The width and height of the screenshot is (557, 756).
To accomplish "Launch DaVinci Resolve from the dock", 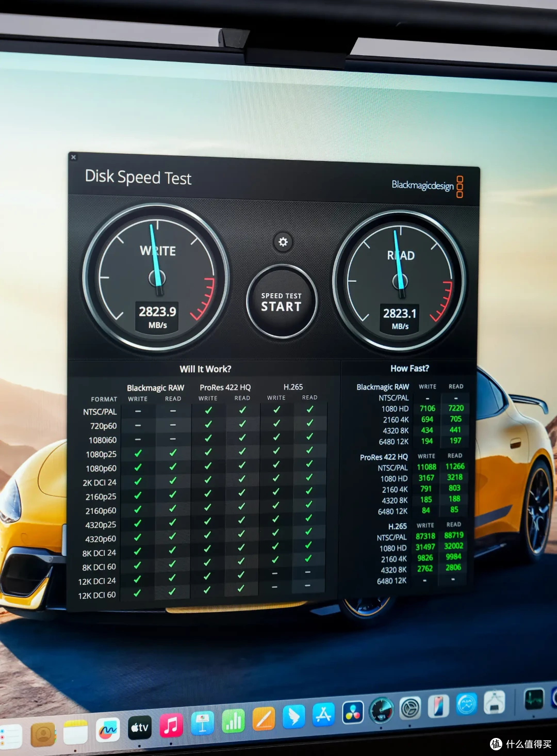I will (x=353, y=712).
